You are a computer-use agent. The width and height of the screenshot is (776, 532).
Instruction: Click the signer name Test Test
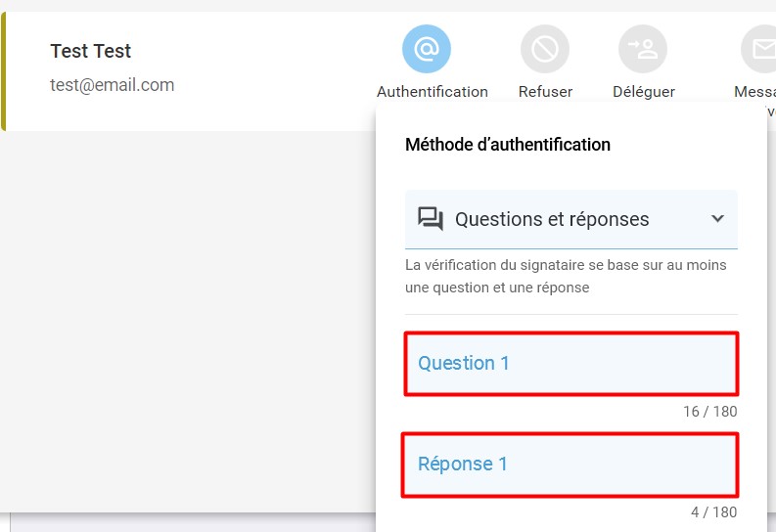[x=91, y=51]
